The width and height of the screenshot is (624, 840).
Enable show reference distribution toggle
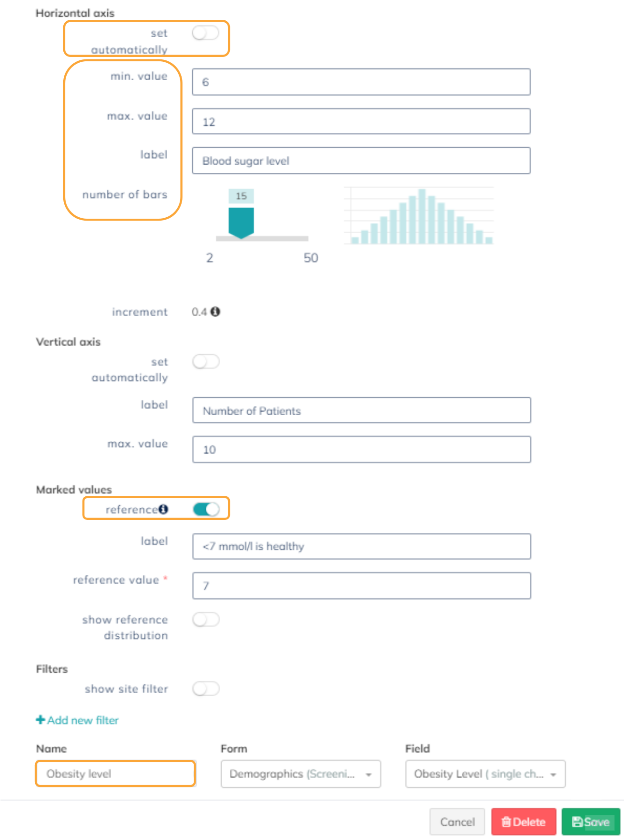(x=206, y=619)
